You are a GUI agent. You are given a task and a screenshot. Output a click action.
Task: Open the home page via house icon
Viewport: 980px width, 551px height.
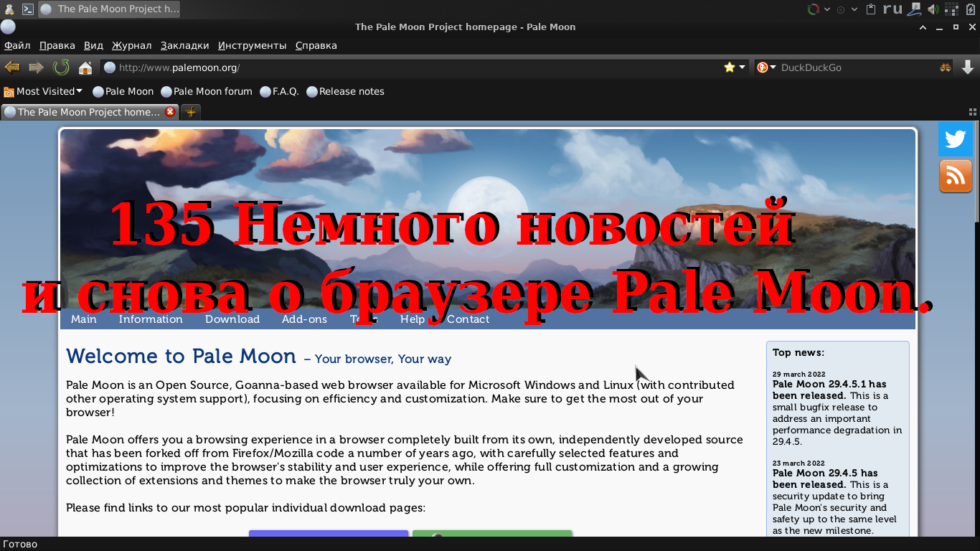pyautogui.click(x=85, y=67)
